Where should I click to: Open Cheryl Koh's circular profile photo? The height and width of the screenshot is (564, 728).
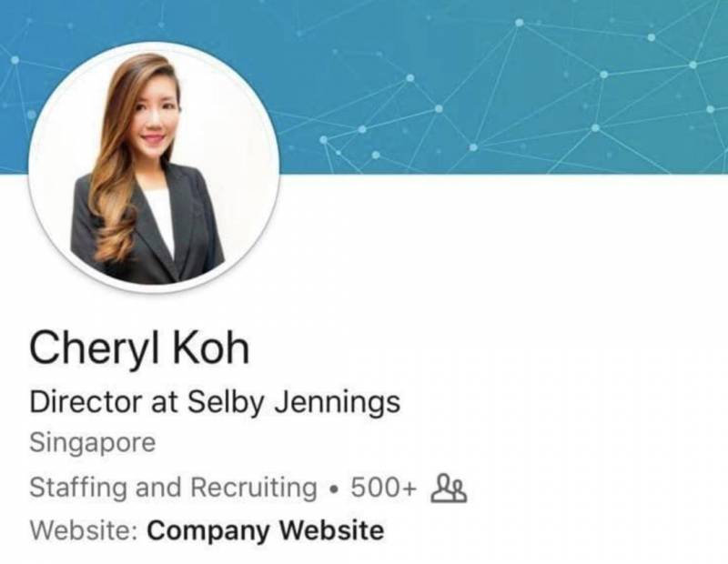click(x=154, y=167)
